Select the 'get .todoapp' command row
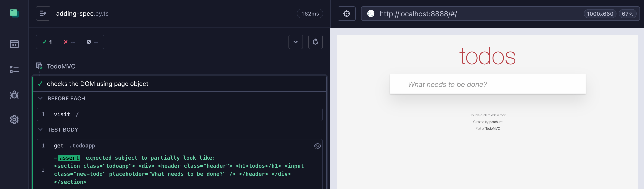Screen dimensions: 644x189 [x=180, y=146]
